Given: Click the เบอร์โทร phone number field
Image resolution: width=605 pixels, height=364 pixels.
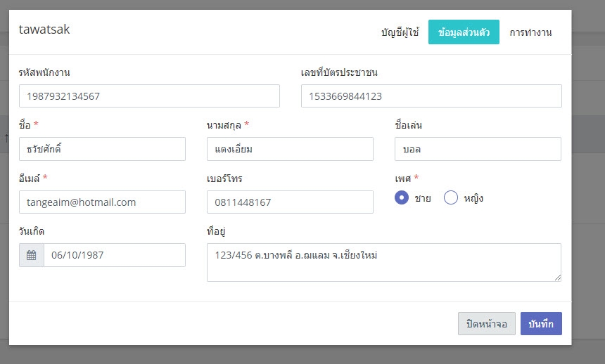Looking at the screenshot, I should (x=290, y=202).
